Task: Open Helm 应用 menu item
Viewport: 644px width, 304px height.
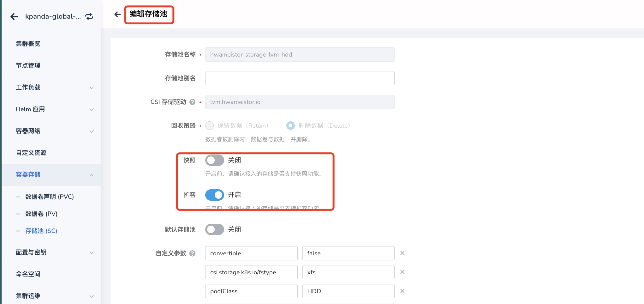Action: [30, 109]
